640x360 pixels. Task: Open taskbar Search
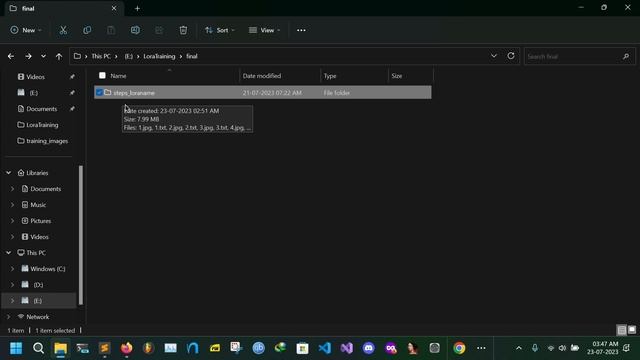click(x=38, y=348)
